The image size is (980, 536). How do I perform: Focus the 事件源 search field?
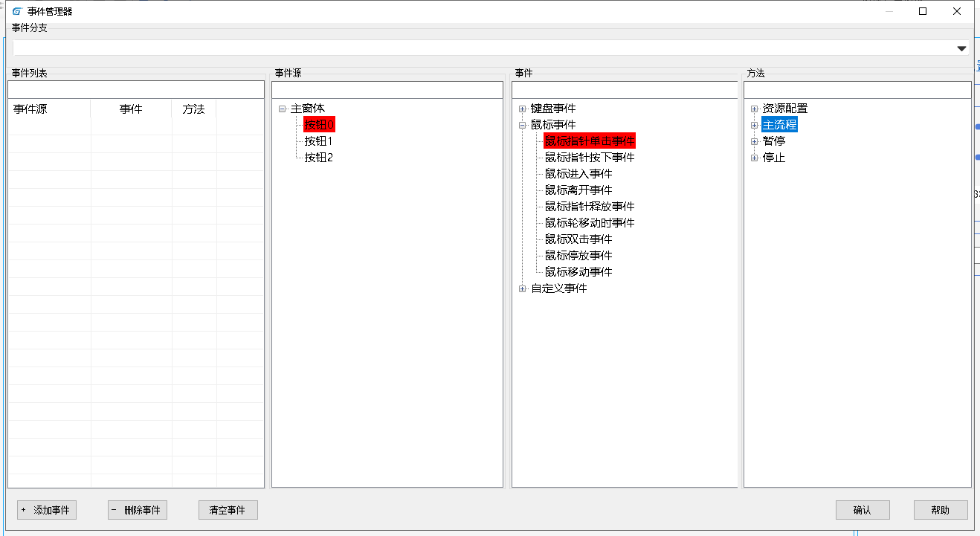pyautogui.click(x=387, y=89)
